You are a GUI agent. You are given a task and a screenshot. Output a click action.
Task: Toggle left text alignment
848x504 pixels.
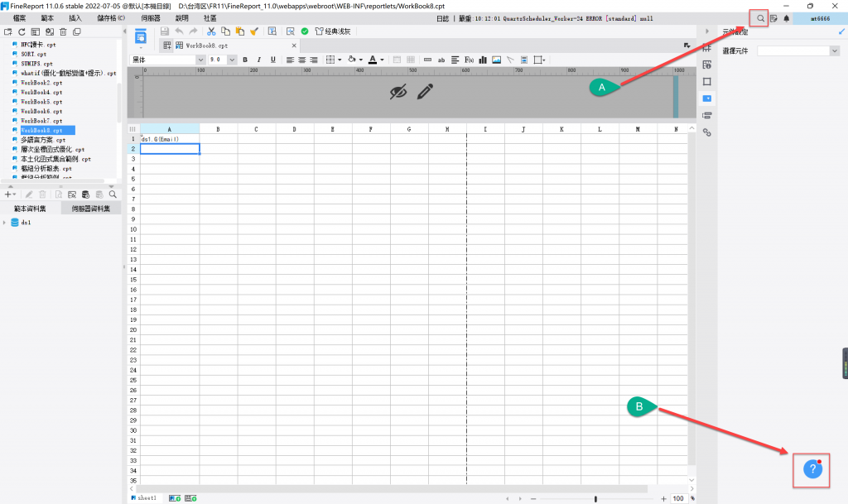click(290, 60)
